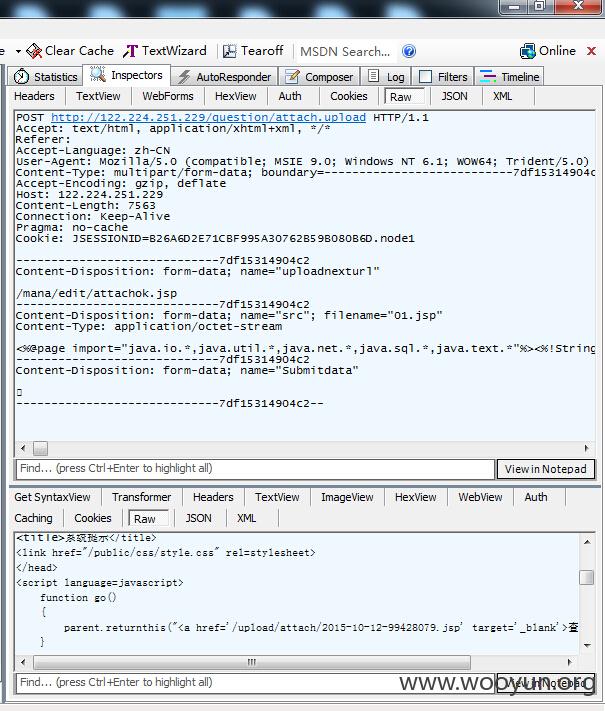Click the upper View in Notepad button
The image size is (605, 711).
pyautogui.click(x=546, y=469)
